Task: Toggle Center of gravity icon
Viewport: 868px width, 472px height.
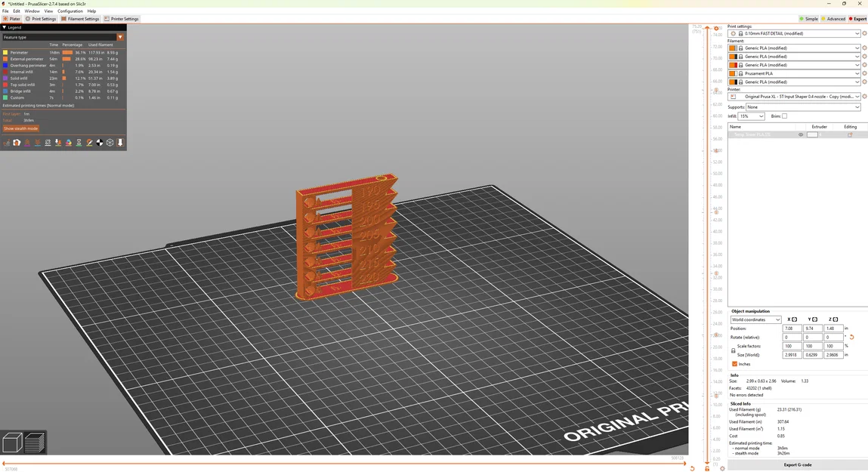Action: 100,143
